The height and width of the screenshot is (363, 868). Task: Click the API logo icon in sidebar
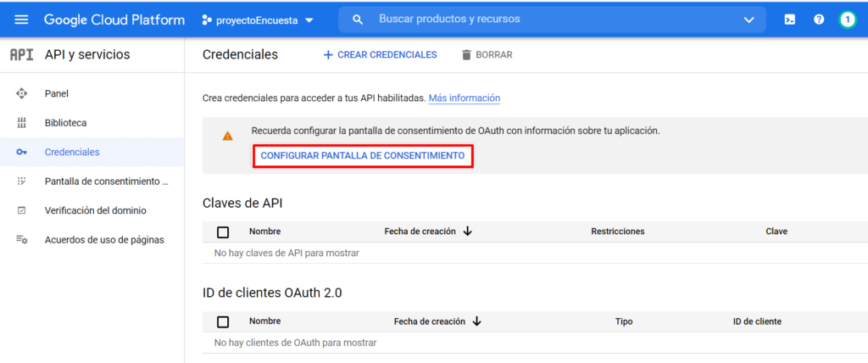tap(21, 55)
